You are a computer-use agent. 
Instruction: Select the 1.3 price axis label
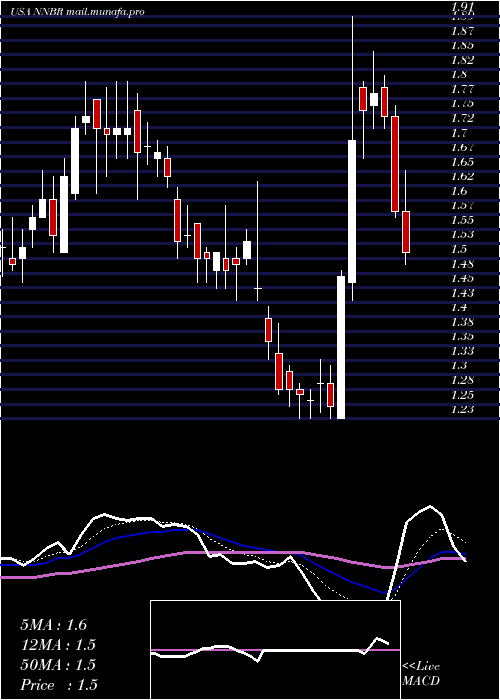459,366
